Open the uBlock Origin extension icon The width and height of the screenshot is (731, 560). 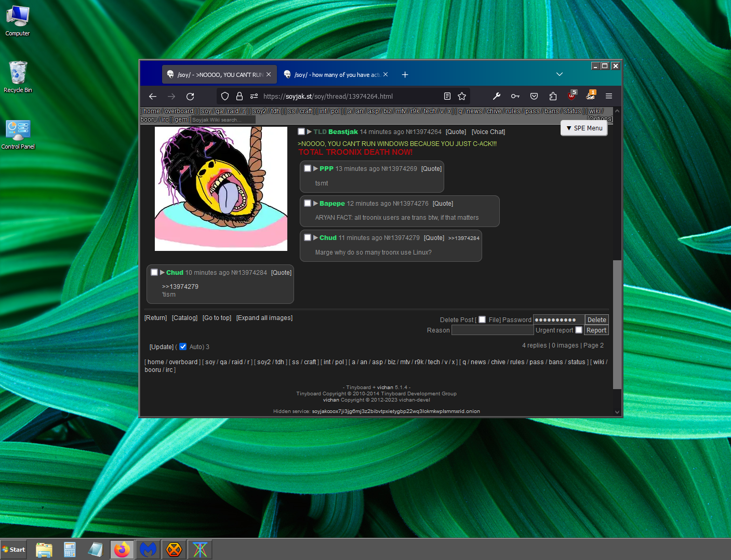coord(572,96)
